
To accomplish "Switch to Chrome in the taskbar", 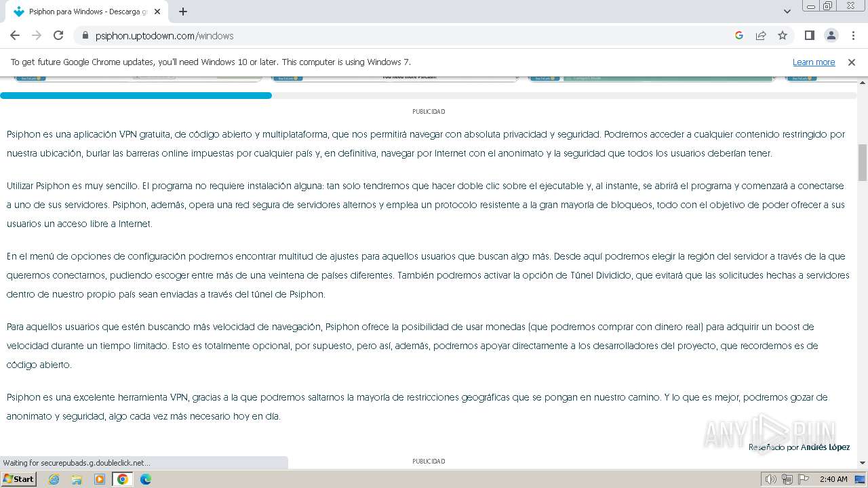I will click(x=123, y=479).
